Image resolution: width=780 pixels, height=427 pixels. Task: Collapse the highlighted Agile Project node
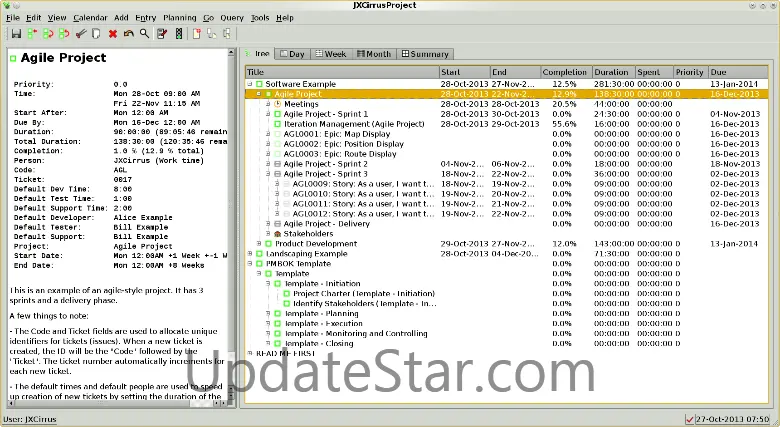pos(259,94)
